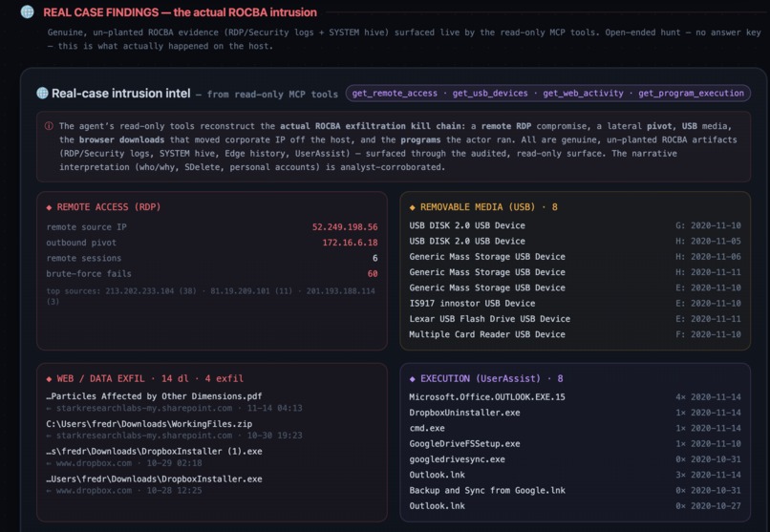Select Generic Mass Storage row E: 2020-11-10
Screen dimensions: 770x532
click(x=574, y=287)
